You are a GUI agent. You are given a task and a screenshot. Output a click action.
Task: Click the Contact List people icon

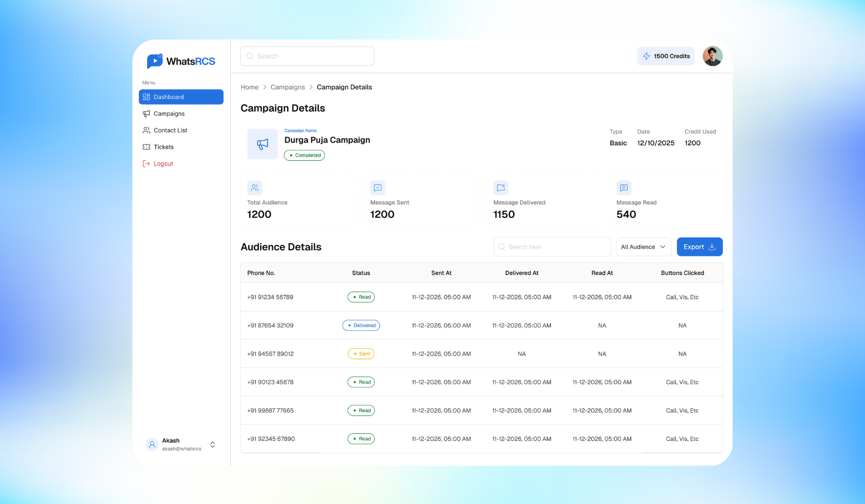146,130
